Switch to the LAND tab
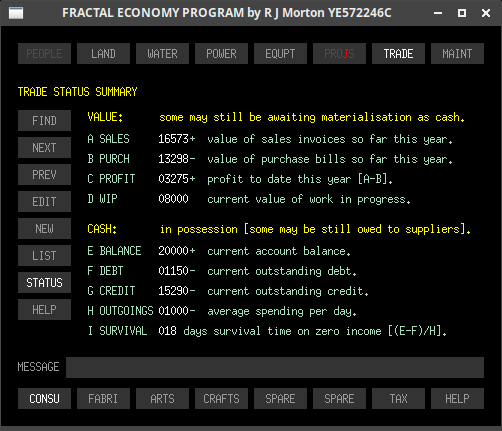Screen dimensions: 502x431 (103, 54)
